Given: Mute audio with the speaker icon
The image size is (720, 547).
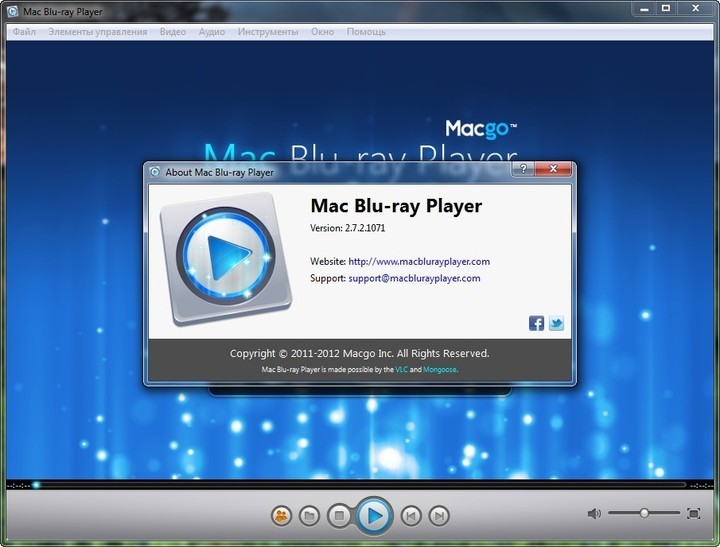Looking at the screenshot, I should pos(594,513).
